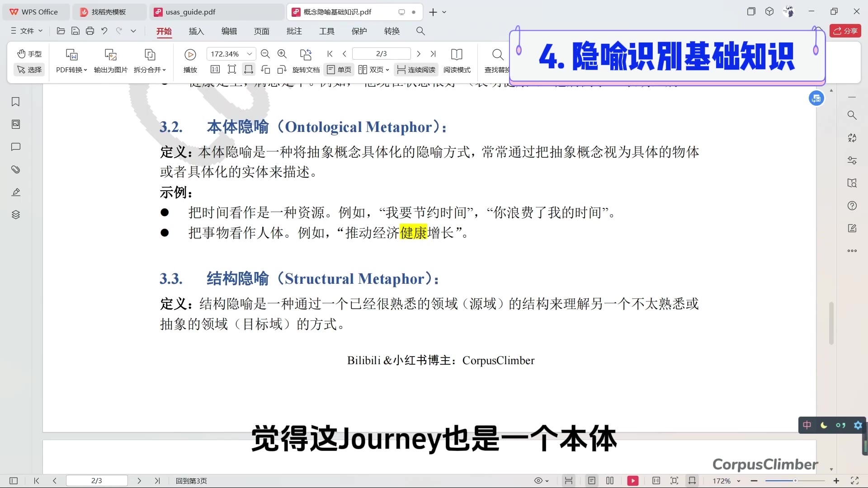Enter fullscreen via bottom-right expand icon
This screenshot has height=488, width=868.
(854, 480)
